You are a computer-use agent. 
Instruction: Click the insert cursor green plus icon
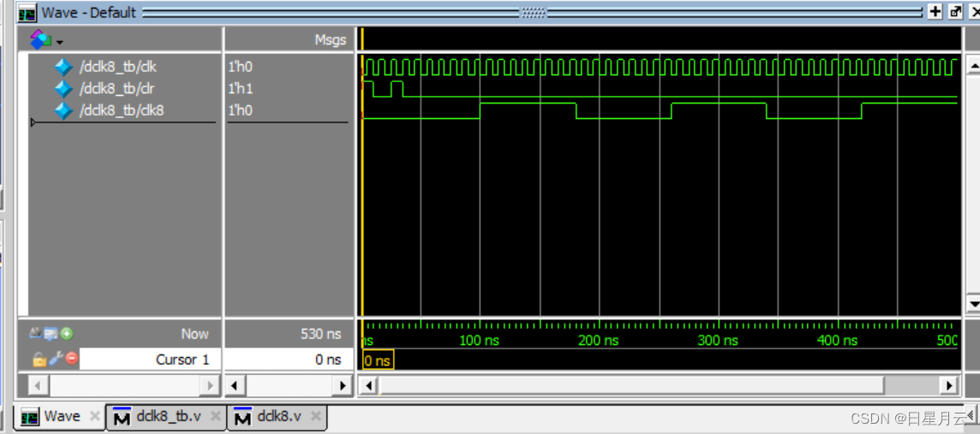tap(67, 334)
